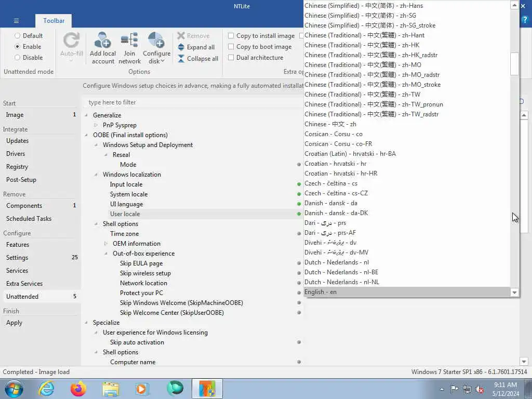The width and height of the screenshot is (532, 399).
Task: Select English - en in list
Action: pos(406,292)
